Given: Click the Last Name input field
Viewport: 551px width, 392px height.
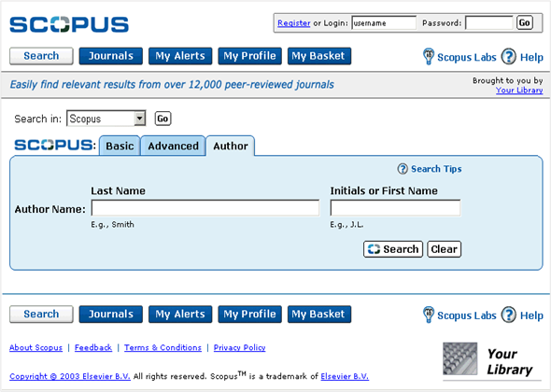Looking at the screenshot, I should (x=205, y=207).
